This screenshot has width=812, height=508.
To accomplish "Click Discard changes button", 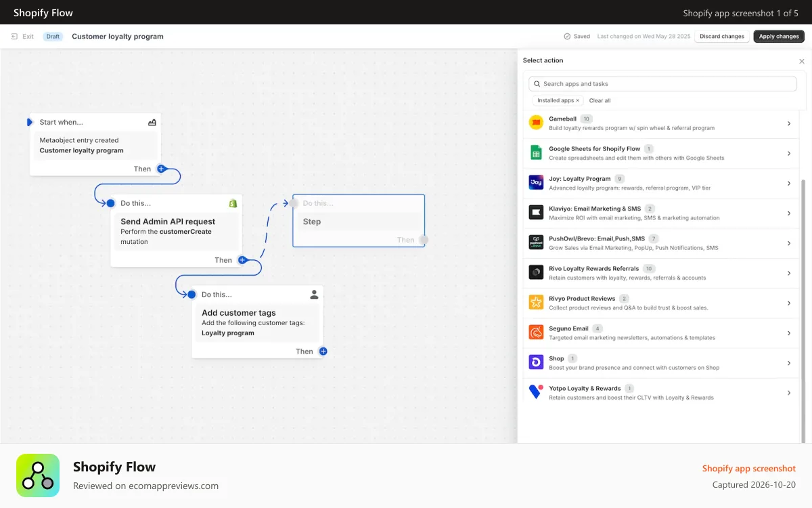I will (722, 37).
